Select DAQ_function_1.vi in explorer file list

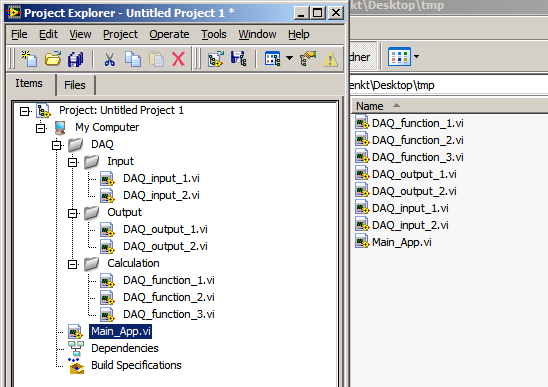418,123
